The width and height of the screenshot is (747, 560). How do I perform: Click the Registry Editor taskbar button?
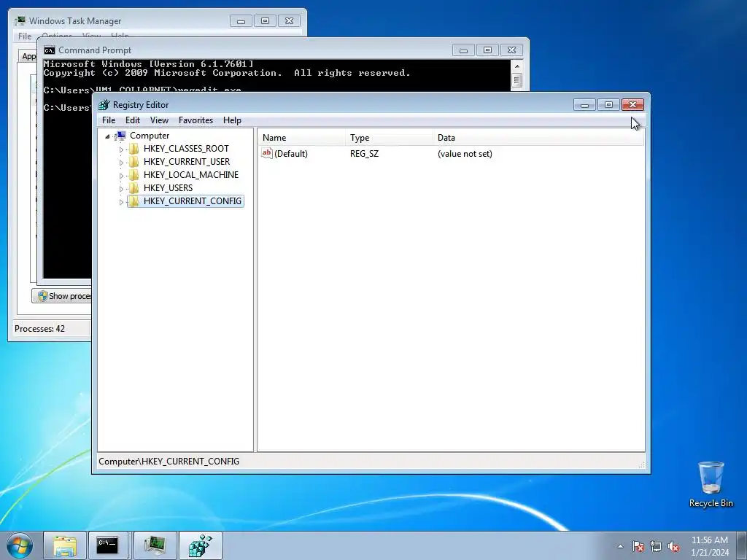(x=200, y=545)
